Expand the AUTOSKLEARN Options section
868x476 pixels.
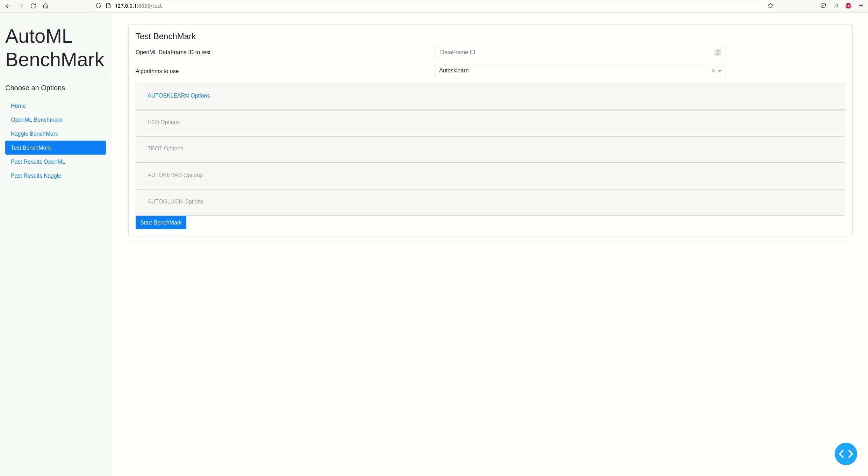pyautogui.click(x=178, y=95)
